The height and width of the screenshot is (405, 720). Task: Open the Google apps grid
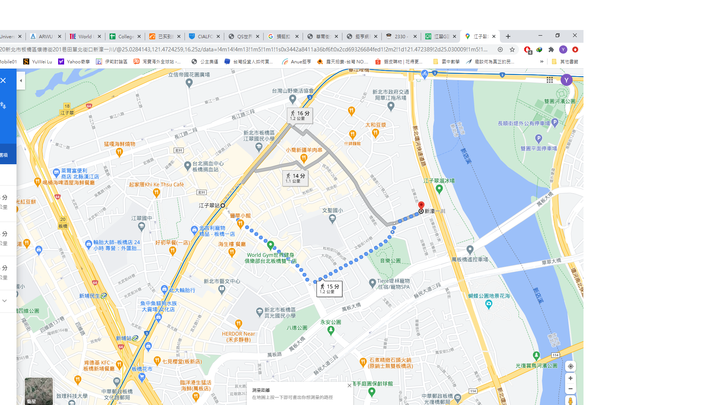tap(550, 80)
